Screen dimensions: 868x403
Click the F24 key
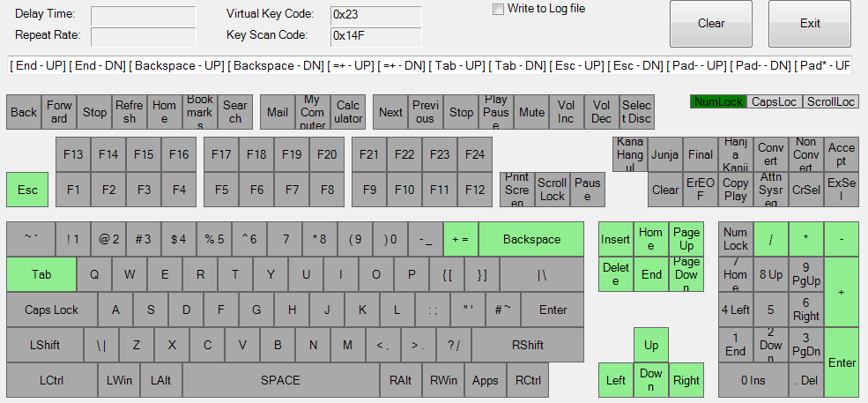pos(475,154)
